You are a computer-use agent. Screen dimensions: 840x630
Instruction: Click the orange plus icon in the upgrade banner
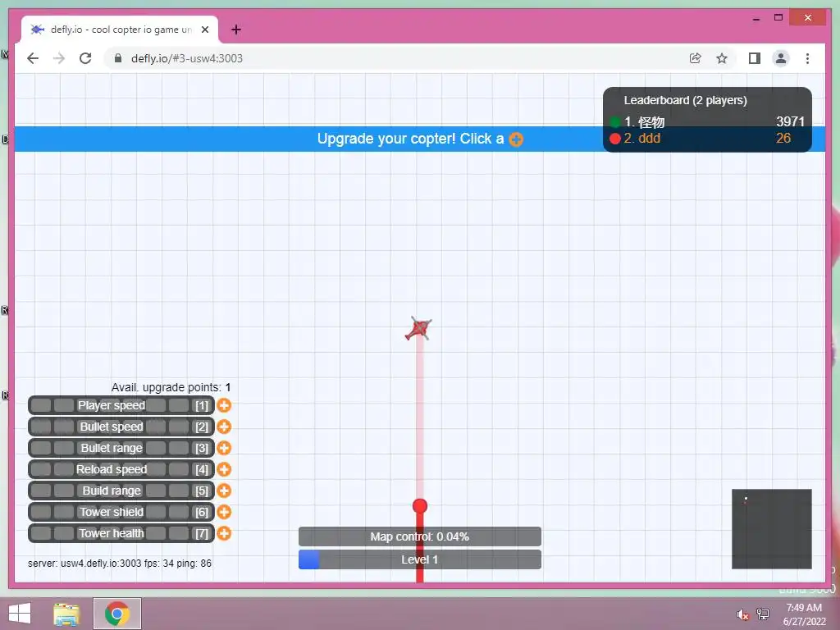[516, 139]
